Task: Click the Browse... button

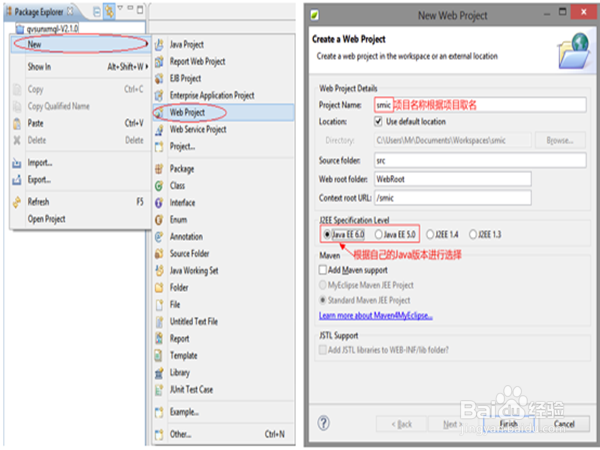Action: pos(560,140)
